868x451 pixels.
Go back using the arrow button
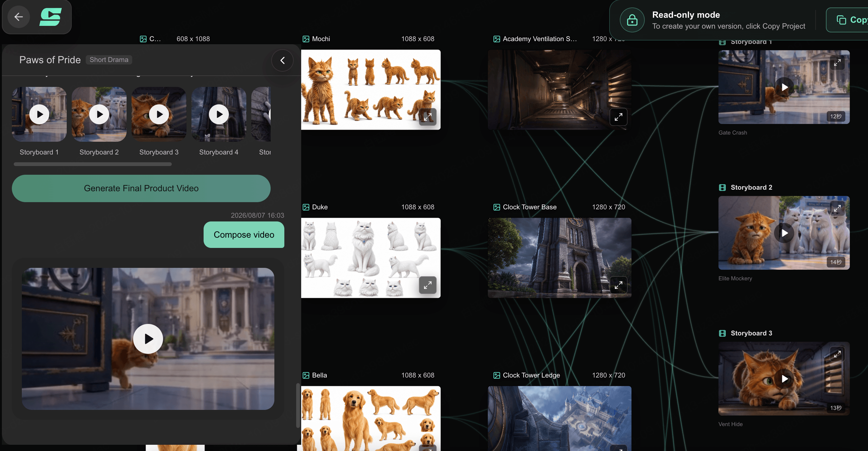pyautogui.click(x=18, y=17)
